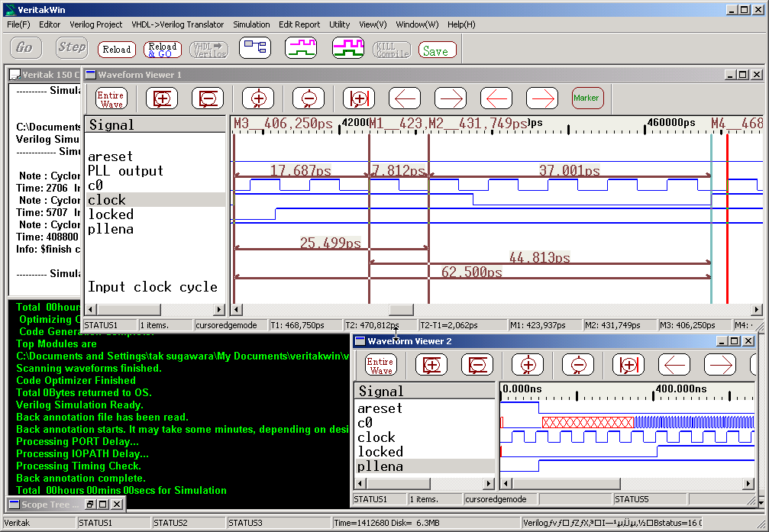Open the View(V) menu dropdown
This screenshot has width=769, height=532.
click(x=372, y=24)
